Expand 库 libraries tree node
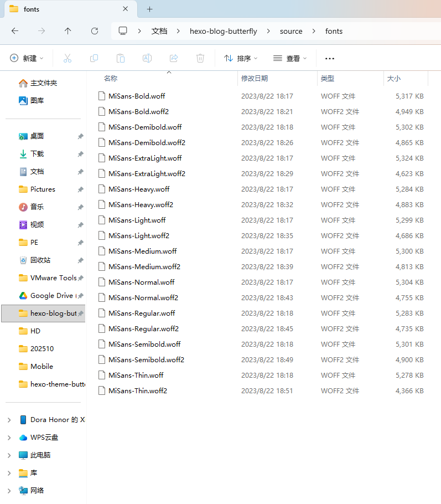This screenshot has height=504, width=441. click(9, 473)
